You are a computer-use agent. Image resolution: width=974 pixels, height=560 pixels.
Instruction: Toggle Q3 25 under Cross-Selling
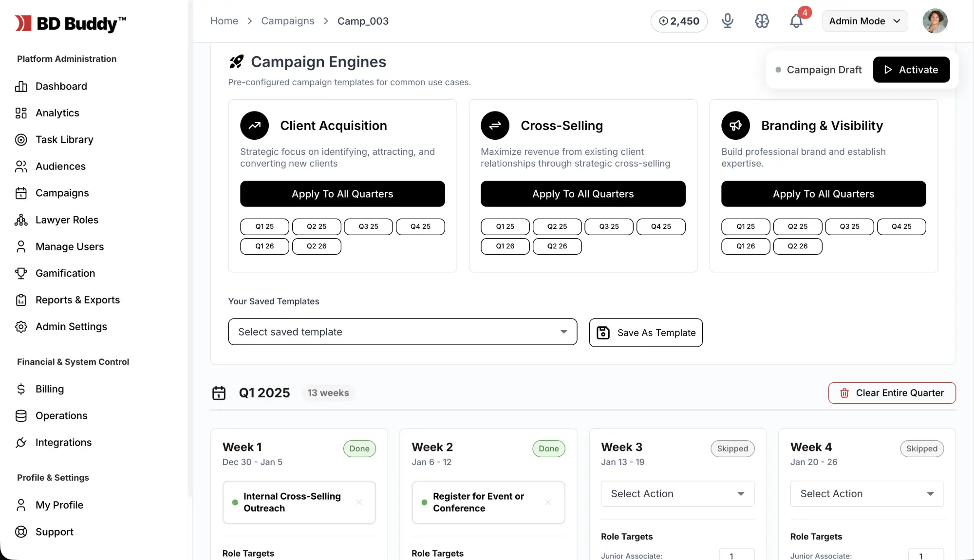tap(609, 226)
